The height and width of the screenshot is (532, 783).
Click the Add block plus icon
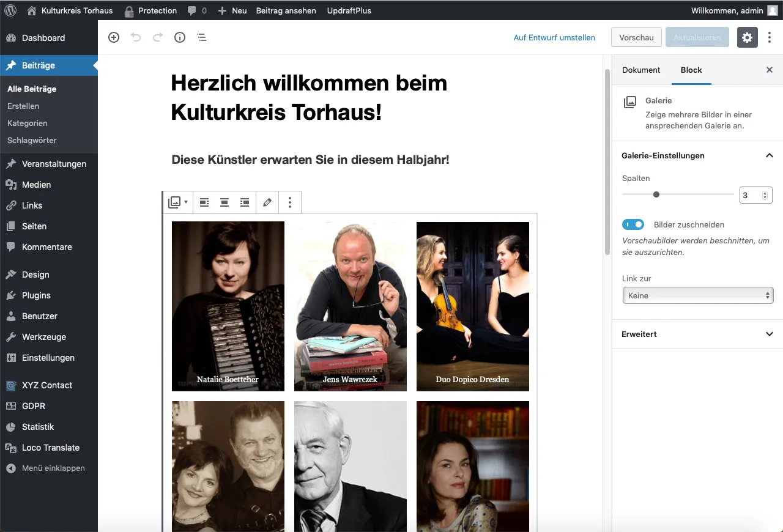coord(114,37)
